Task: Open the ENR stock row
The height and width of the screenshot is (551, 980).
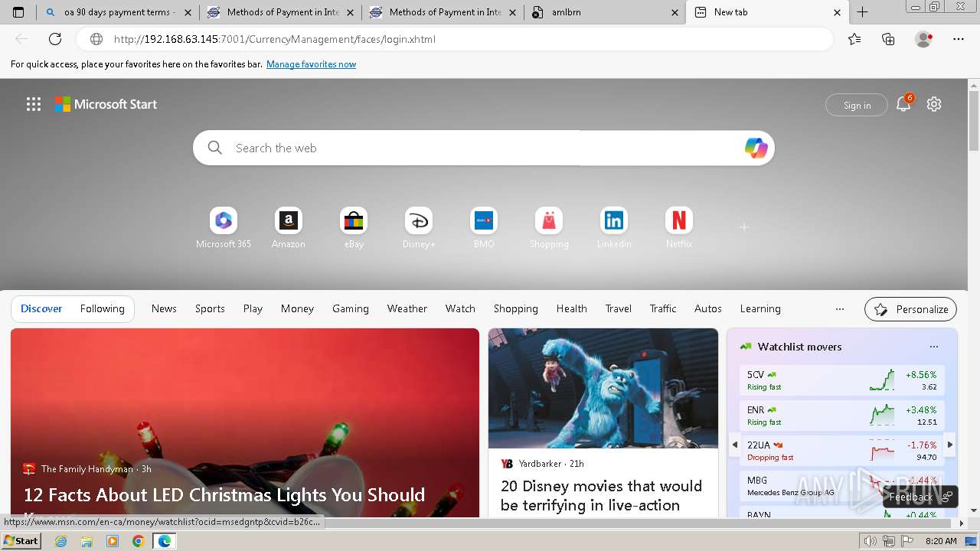Action: click(x=842, y=416)
